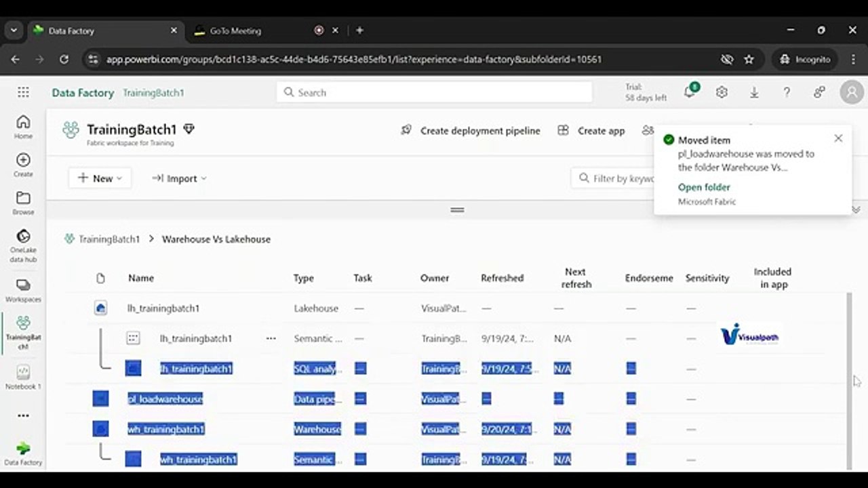The height and width of the screenshot is (488, 868).
Task: Open lh_trainingbatch1 SQL analytics endpoint
Action: point(196,369)
